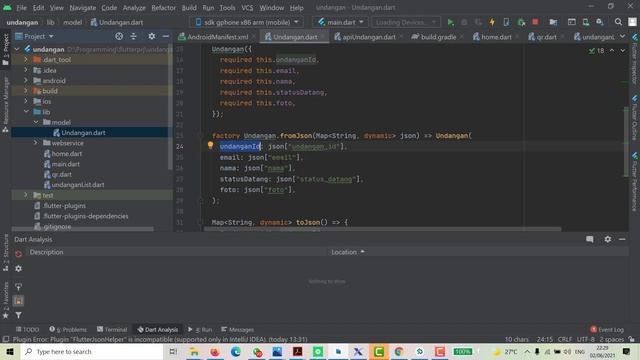640x360 pixels.
Task: Click the UTF-8 encoding in status bar
Action: point(585,339)
